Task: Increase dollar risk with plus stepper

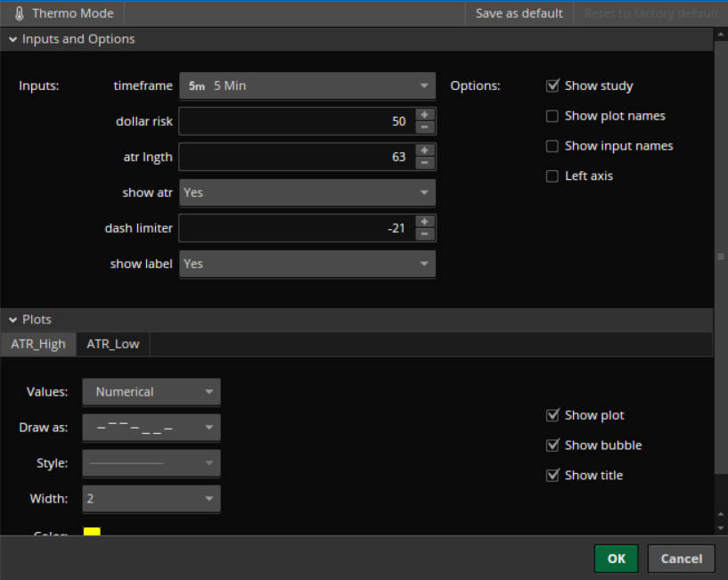Action: point(424,115)
